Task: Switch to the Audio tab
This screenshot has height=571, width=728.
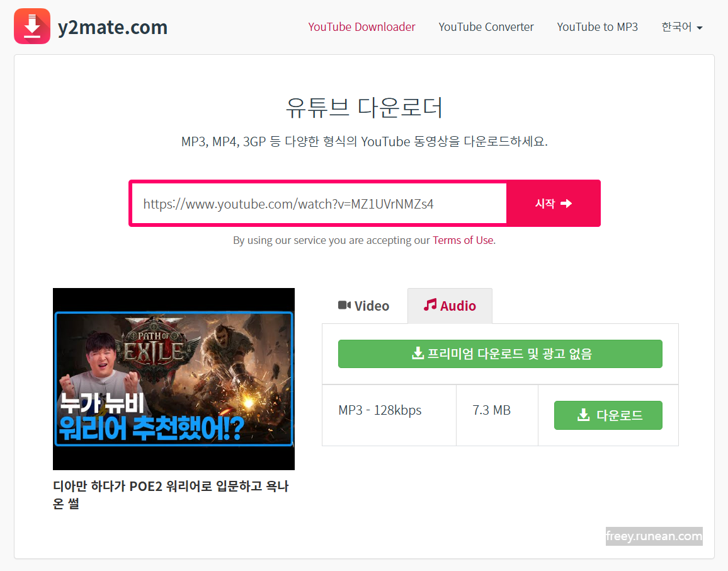Action: pyautogui.click(x=450, y=305)
